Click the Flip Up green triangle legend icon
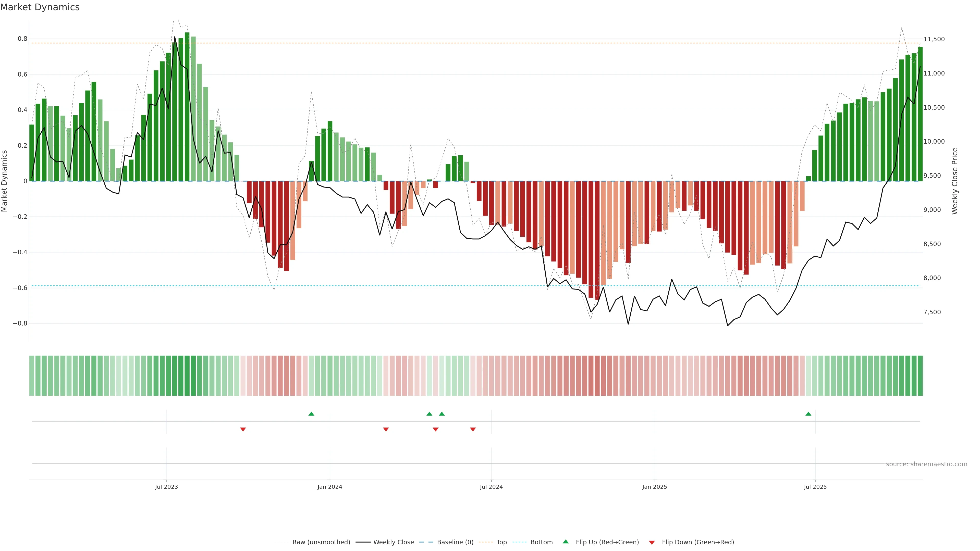The width and height of the screenshot is (980, 551). pos(566,542)
